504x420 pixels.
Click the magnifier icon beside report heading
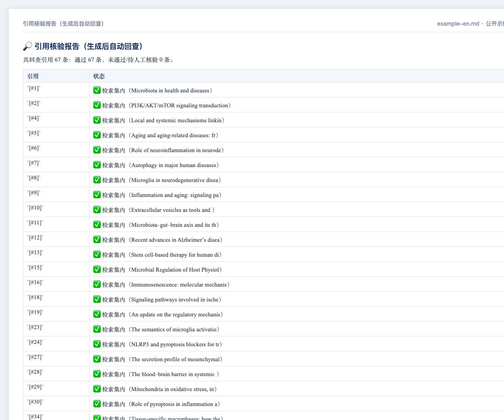(28, 46)
